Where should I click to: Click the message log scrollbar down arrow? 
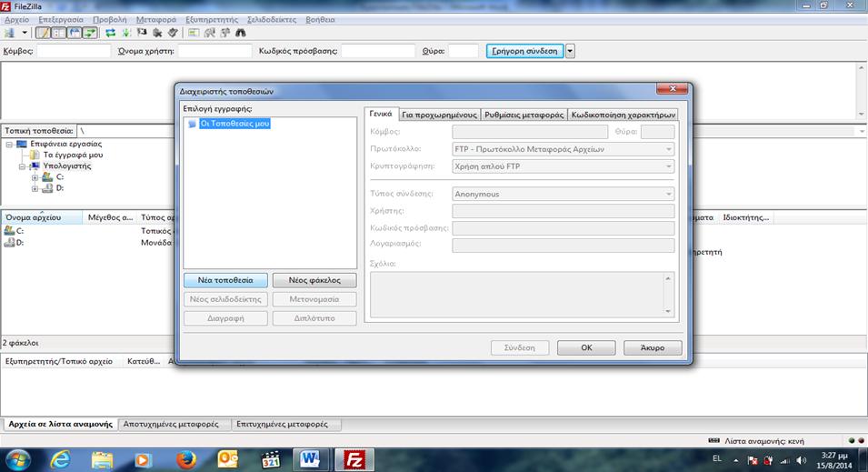click(x=862, y=114)
